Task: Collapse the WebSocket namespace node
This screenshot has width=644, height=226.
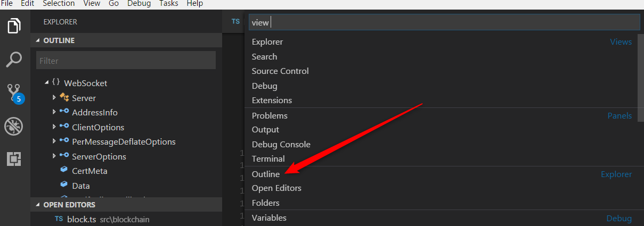Action: click(46, 82)
